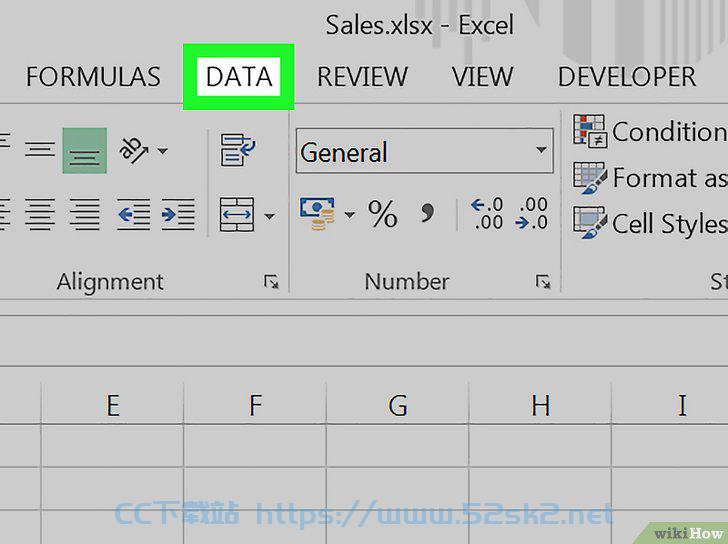Select column F header

[x=255, y=405]
